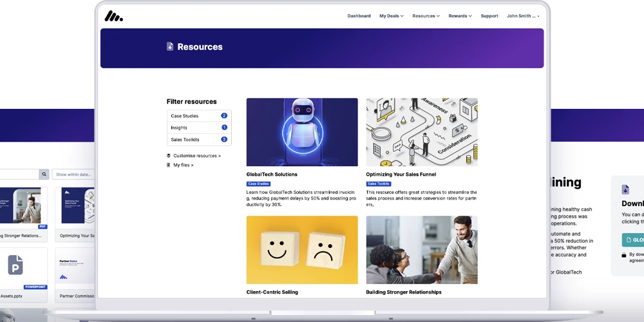
Task: Go to the Support page
Action: click(489, 16)
